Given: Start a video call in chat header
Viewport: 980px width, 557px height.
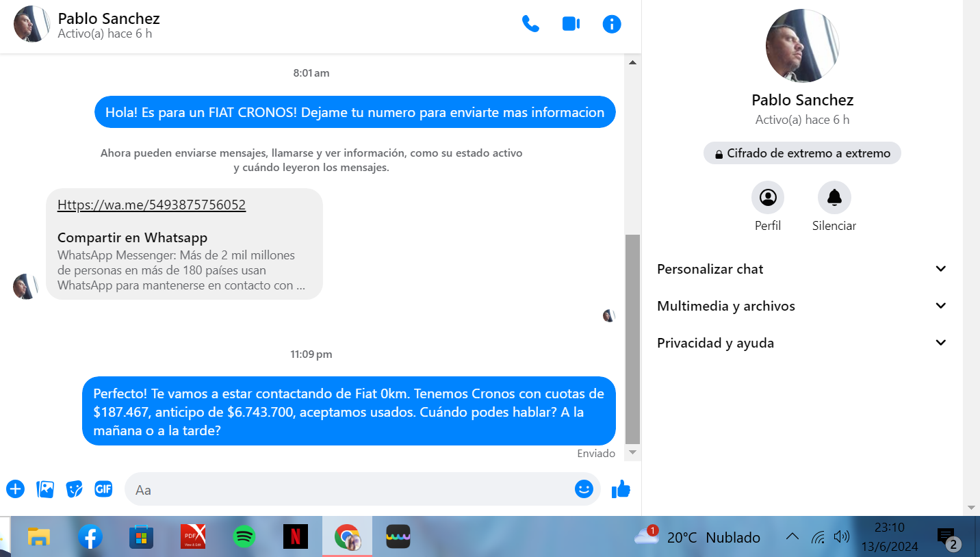Looking at the screenshot, I should [571, 24].
